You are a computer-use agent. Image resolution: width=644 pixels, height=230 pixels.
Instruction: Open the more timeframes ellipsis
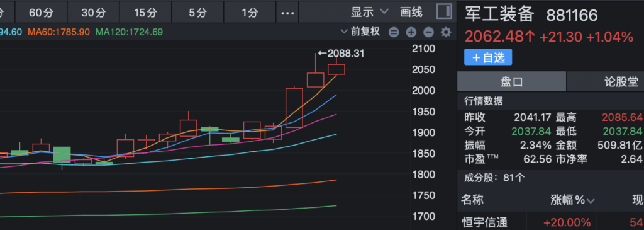(x=287, y=13)
